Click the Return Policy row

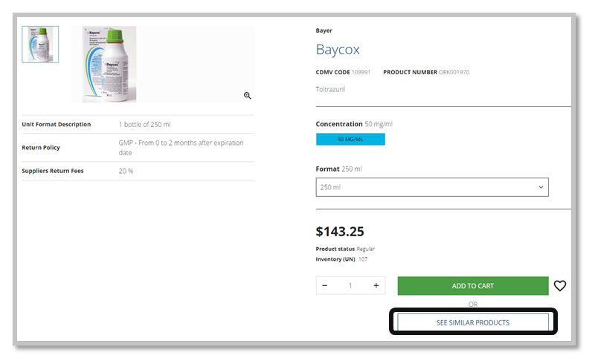[138, 147]
